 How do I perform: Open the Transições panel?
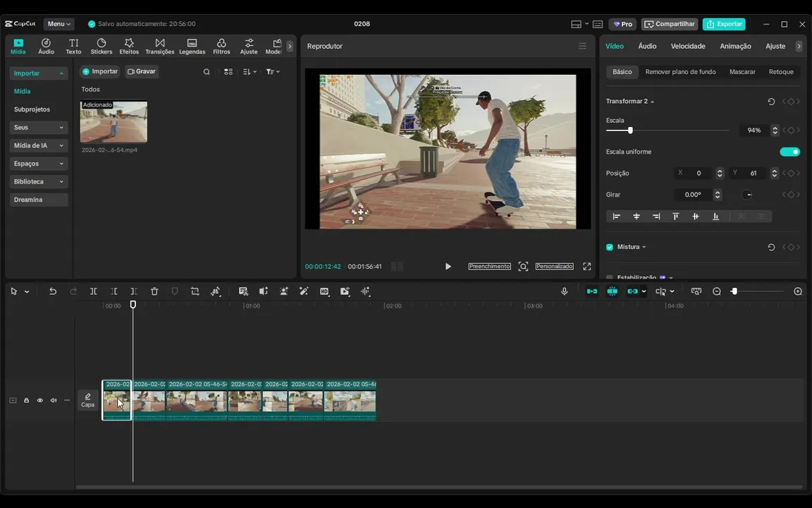click(x=159, y=47)
